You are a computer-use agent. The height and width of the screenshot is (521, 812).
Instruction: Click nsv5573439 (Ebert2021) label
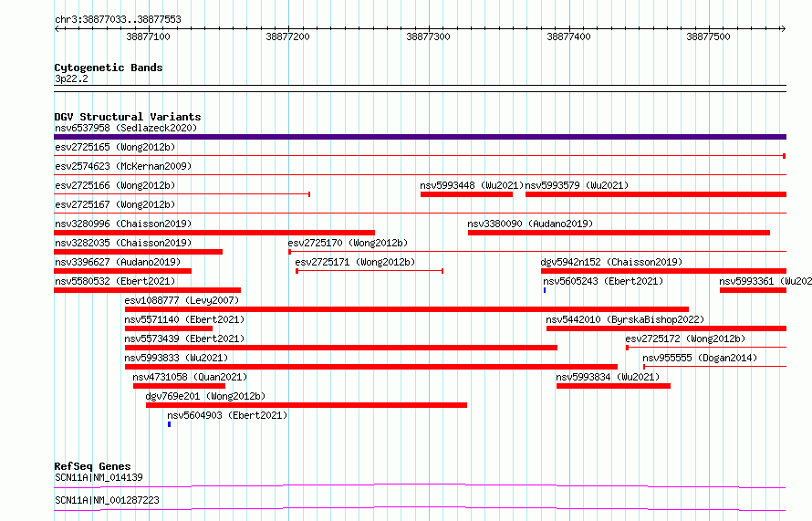coord(184,339)
